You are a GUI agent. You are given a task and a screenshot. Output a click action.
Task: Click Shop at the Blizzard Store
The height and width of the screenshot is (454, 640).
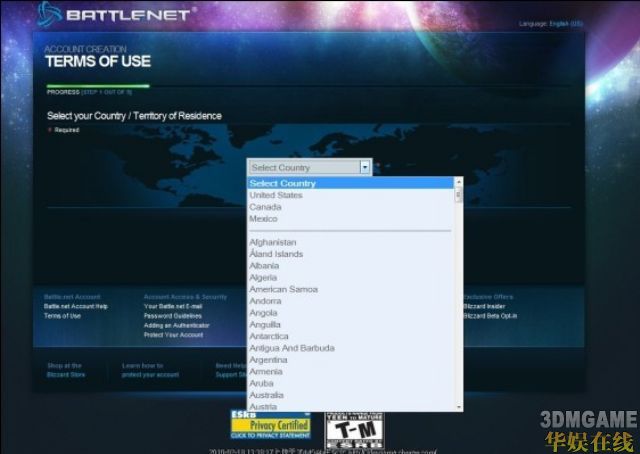pos(65,370)
